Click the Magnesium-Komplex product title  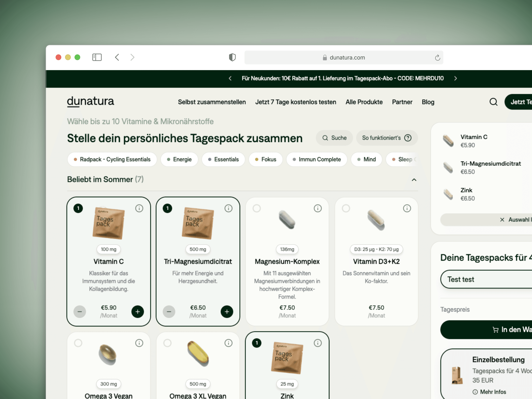click(287, 261)
